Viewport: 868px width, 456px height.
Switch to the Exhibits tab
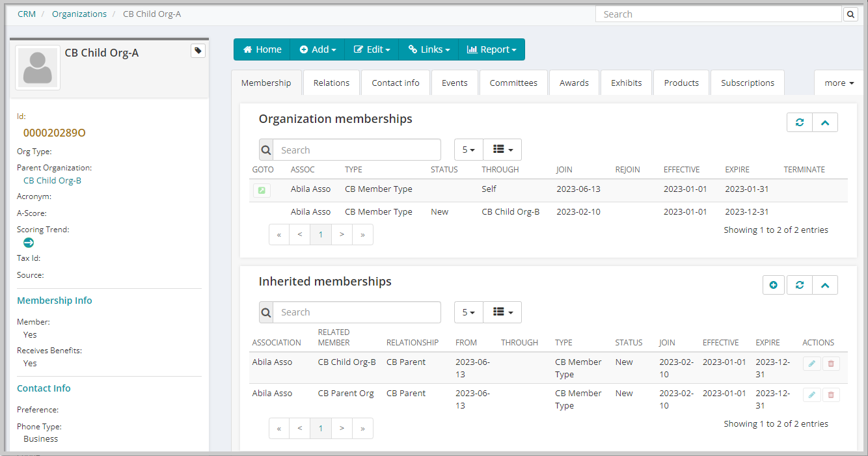pos(626,83)
